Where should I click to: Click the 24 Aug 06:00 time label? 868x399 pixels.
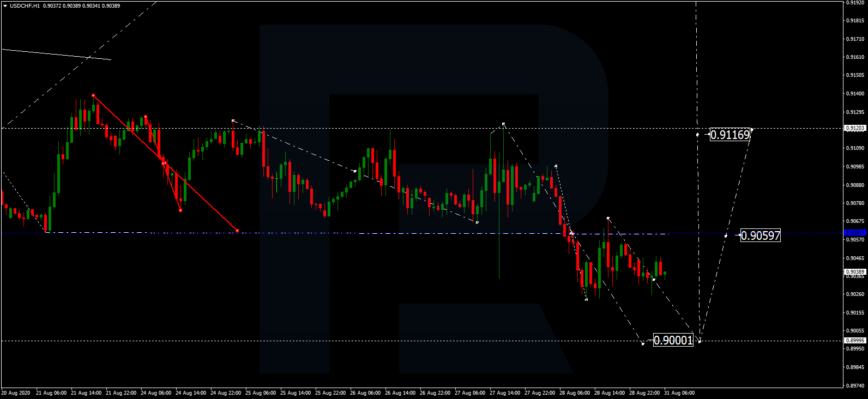coord(156,393)
